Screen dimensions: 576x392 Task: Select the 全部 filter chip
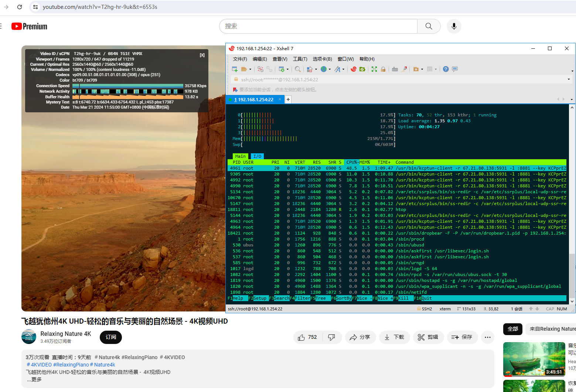(512, 329)
